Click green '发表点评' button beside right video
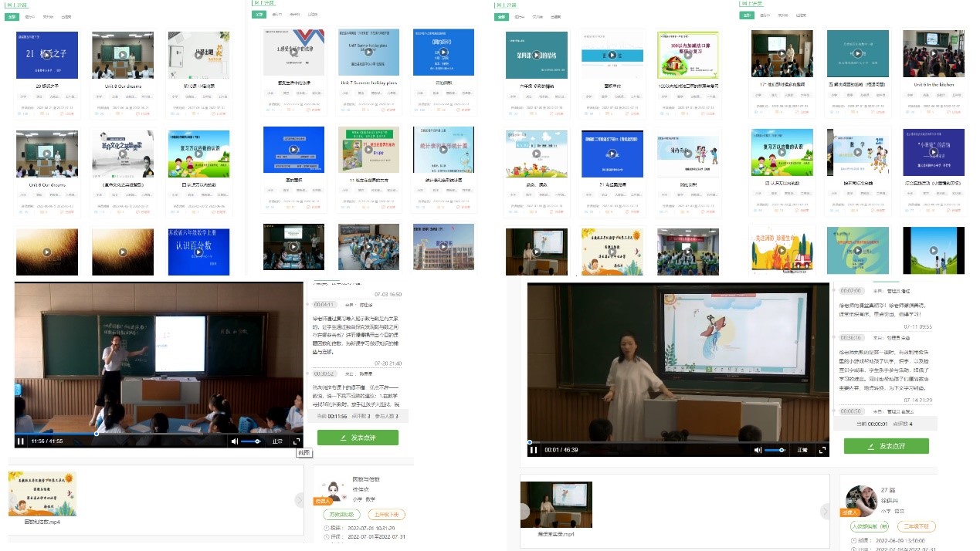980x551 pixels. tap(886, 446)
